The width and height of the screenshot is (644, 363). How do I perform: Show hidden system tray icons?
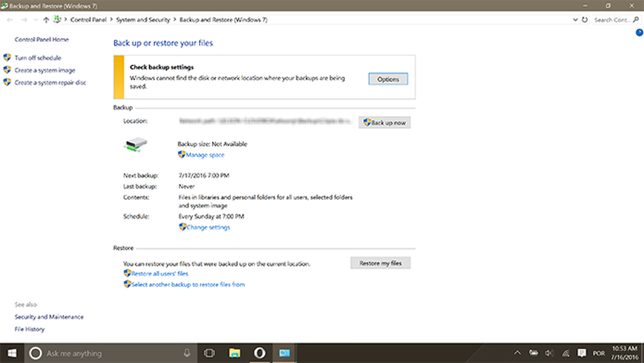(517, 353)
